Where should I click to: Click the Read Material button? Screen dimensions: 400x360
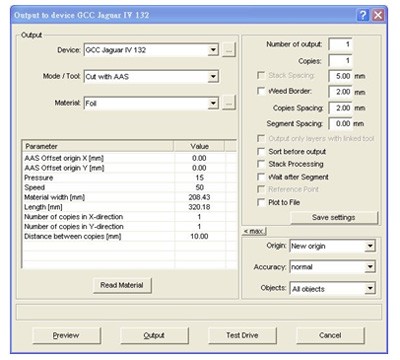point(122,285)
